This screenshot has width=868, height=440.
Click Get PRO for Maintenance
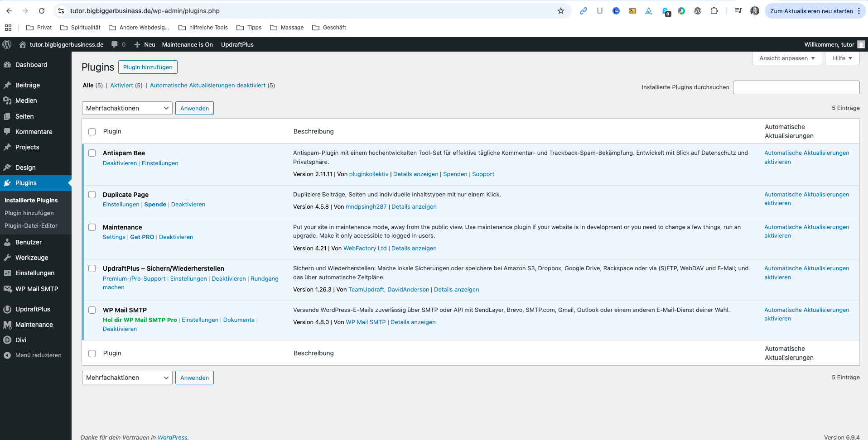pyautogui.click(x=142, y=237)
